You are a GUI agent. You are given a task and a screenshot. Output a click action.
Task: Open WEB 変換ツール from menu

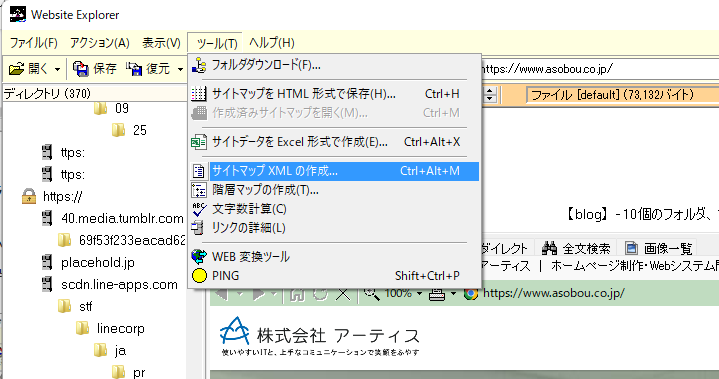[335, 257]
